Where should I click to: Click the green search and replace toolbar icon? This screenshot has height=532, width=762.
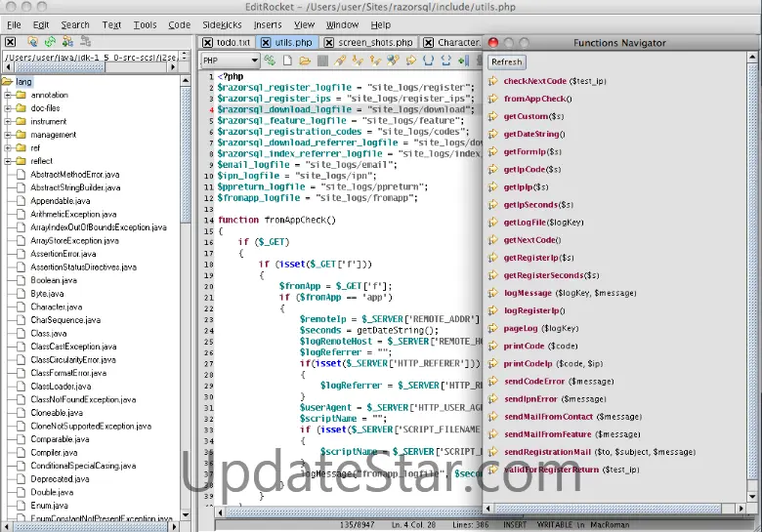270,61
